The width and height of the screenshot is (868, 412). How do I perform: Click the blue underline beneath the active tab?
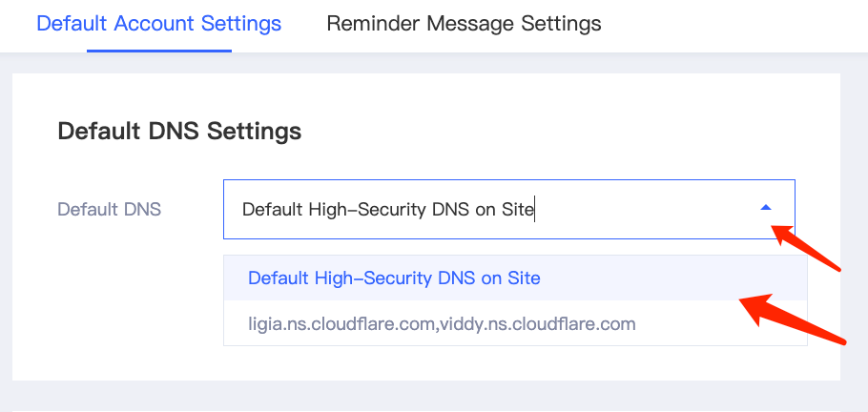158,51
